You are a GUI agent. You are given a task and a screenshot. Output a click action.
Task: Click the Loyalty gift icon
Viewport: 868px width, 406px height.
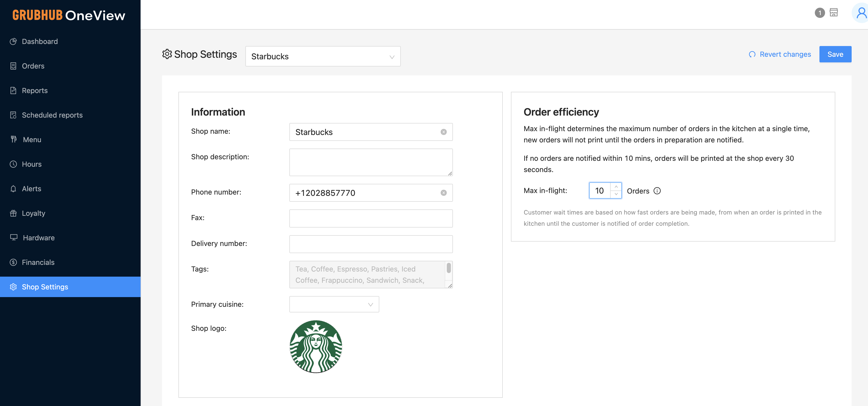point(13,213)
